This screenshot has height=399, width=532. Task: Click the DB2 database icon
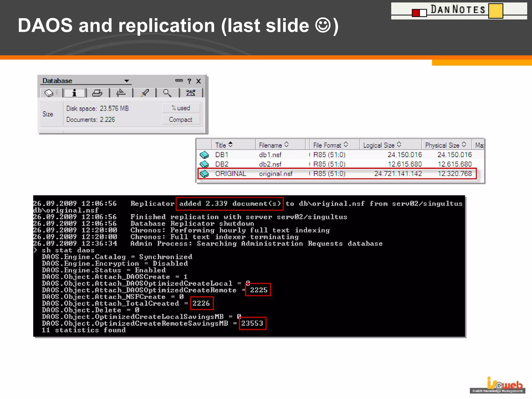(x=204, y=164)
